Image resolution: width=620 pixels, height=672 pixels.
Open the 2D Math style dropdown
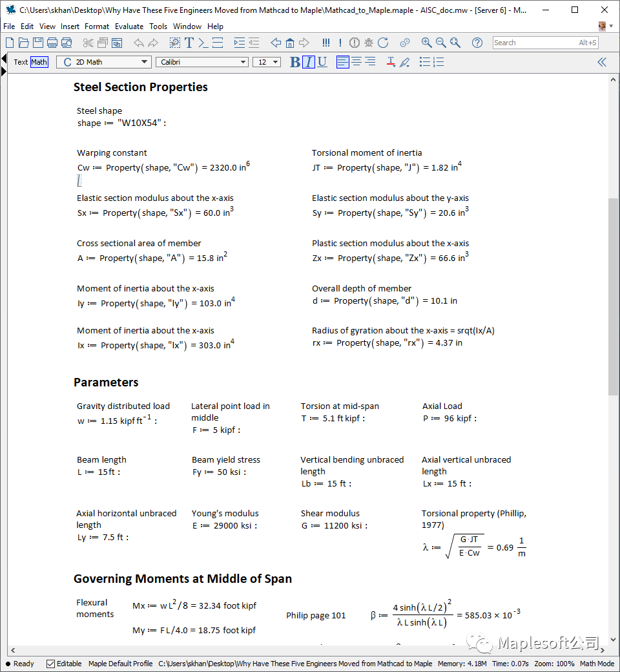click(x=104, y=62)
